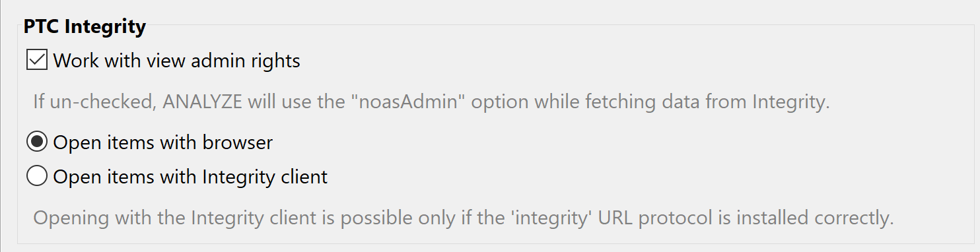Image resolution: width=980 pixels, height=252 pixels.
Task: Click the 'Work with view admin rights' label text
Action: pyautogui.click(x=177, y=61)
